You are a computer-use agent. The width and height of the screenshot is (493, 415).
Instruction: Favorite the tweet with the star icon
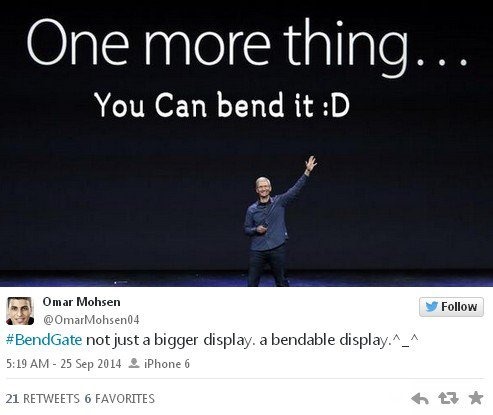coord(476,398)
